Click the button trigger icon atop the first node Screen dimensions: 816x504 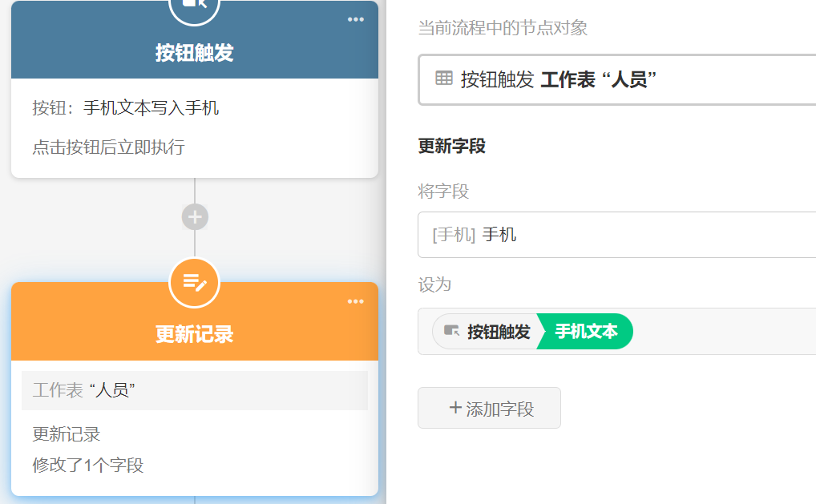tap(194, 6)
